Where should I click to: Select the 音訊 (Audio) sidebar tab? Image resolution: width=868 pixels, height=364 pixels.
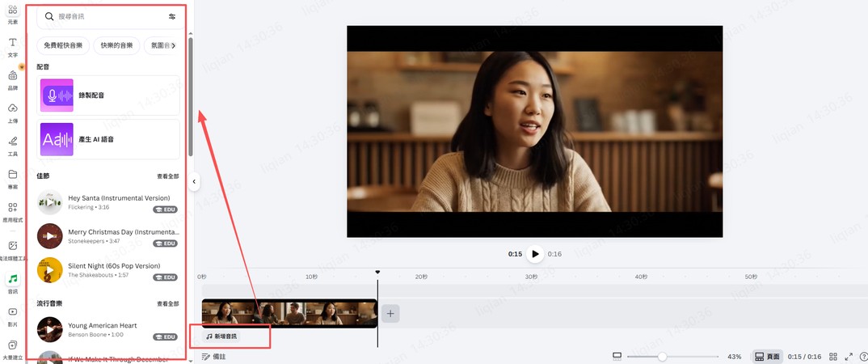(x=13, y=282)
